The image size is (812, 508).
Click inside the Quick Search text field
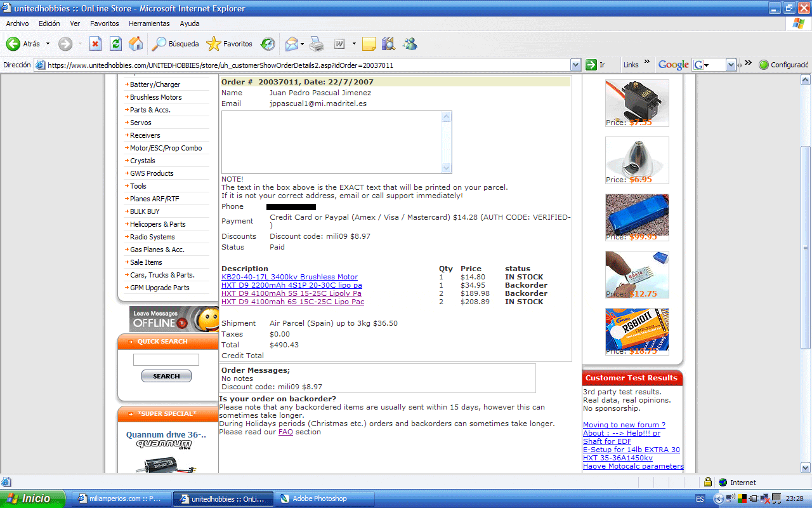(166, 360)
